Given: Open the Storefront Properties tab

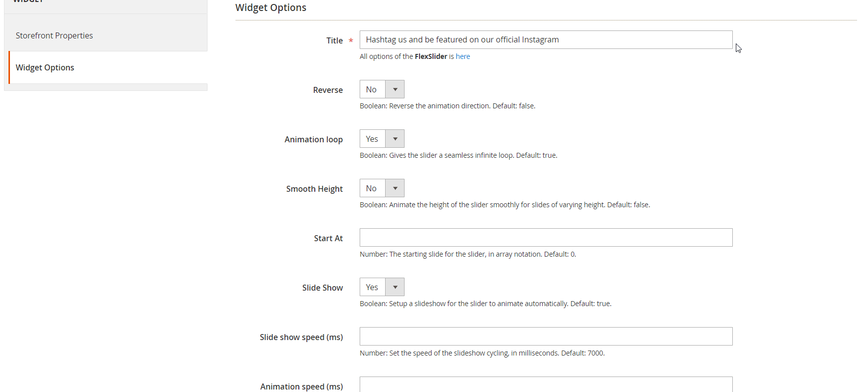Looking at the screenshot, I should pos(106,35).
